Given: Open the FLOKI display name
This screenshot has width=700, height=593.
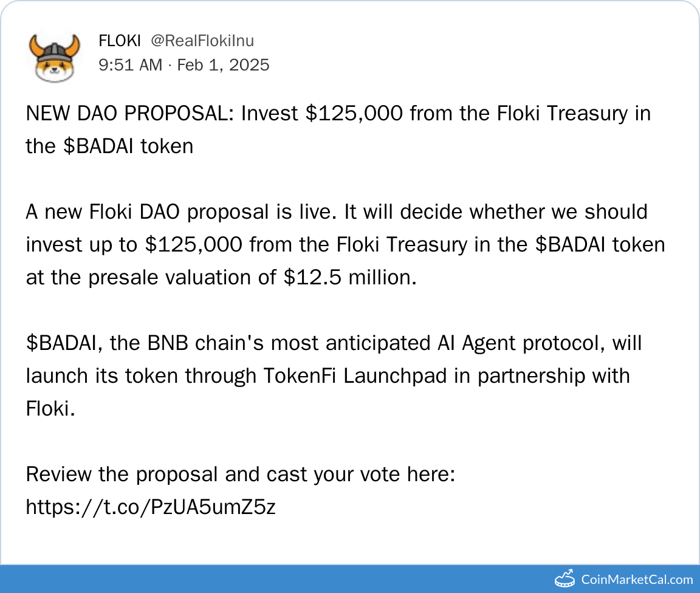Looking at the screenshot, I should pos(120,41).
